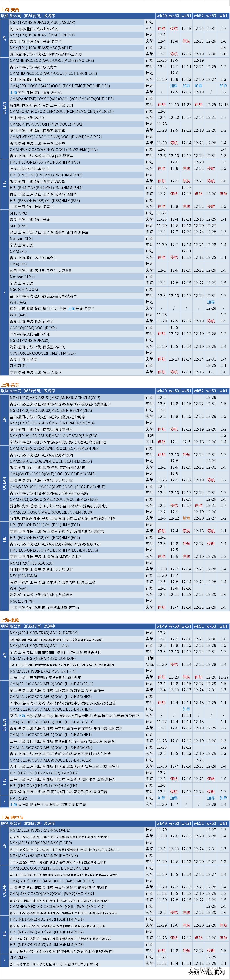Select the CMA(NWX)COSCO(EPNW)OOCL(PNW3)EMC(TPN) route
Screen dimensions: 230x980
pyautogui.click(x=54, y=149)
